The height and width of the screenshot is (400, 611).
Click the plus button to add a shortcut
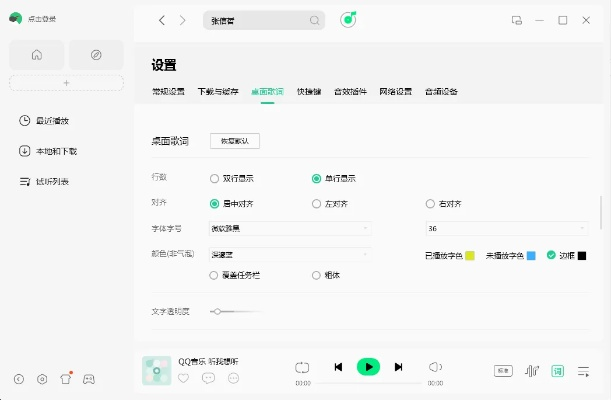point(66,83)
